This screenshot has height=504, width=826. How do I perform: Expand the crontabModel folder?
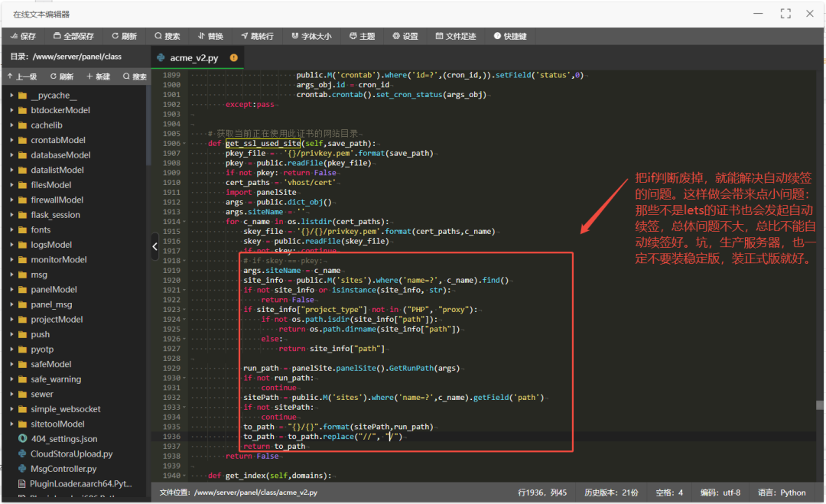11,140
